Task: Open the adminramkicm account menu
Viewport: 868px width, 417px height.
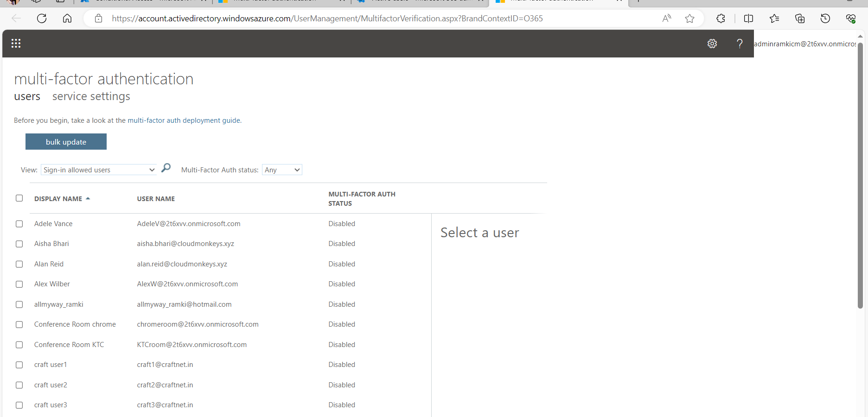Action: pos(805,44)
